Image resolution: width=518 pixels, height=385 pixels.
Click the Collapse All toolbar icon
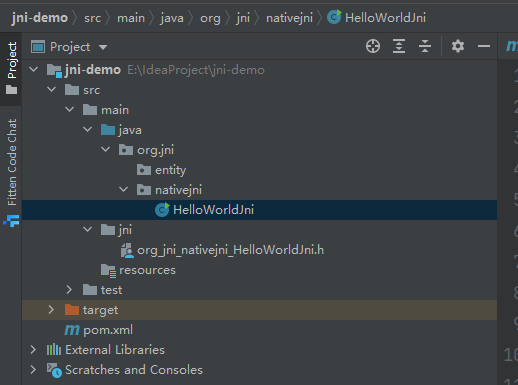(x=425, y=46)
